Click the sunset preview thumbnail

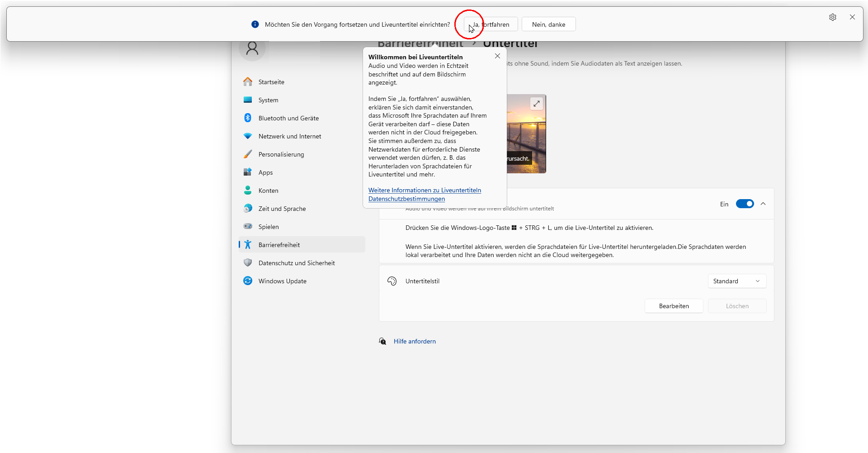[x=526, y=134]
